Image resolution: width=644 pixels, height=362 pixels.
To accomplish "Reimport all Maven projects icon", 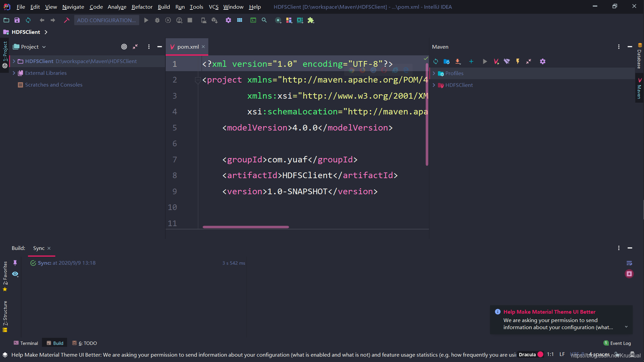I will [436, 61].
